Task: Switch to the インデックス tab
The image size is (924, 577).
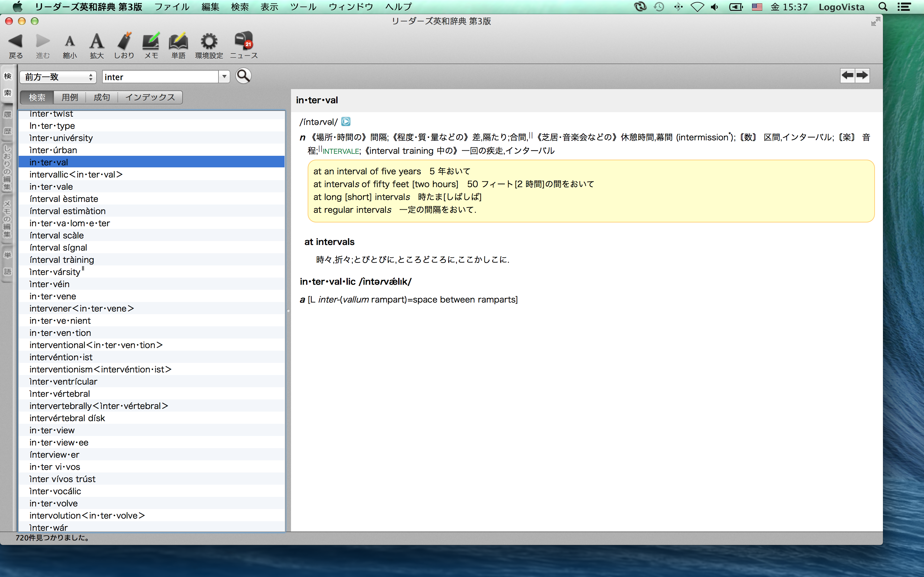Action: (150, 97)
